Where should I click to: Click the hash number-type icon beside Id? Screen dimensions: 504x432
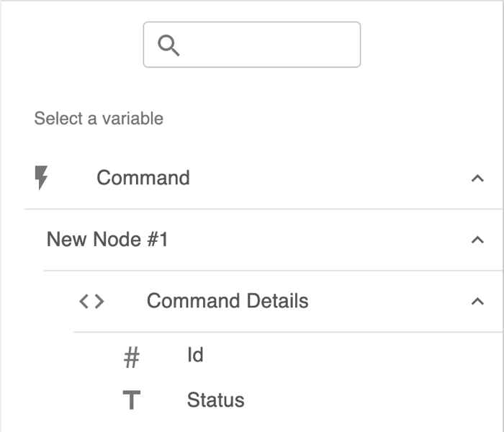coord(131,356)
